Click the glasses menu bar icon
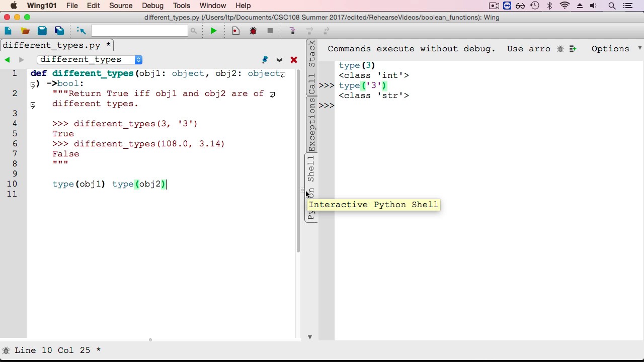644x362 pixels. tap(520, 6)
